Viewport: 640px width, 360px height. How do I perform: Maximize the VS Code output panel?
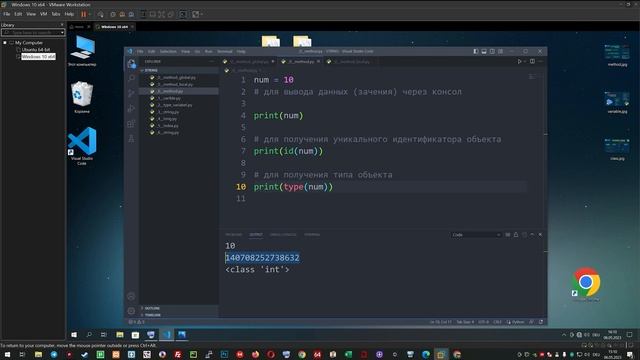(532, 235)
